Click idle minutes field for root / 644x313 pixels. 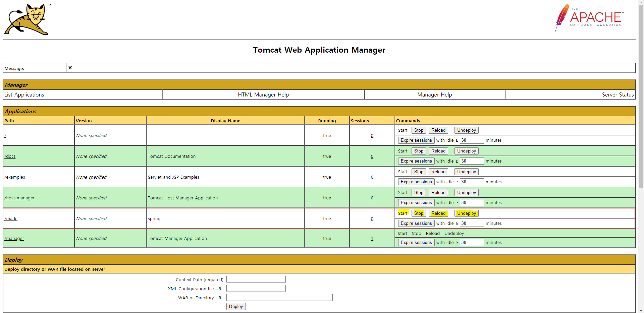(x=472, y=140)
